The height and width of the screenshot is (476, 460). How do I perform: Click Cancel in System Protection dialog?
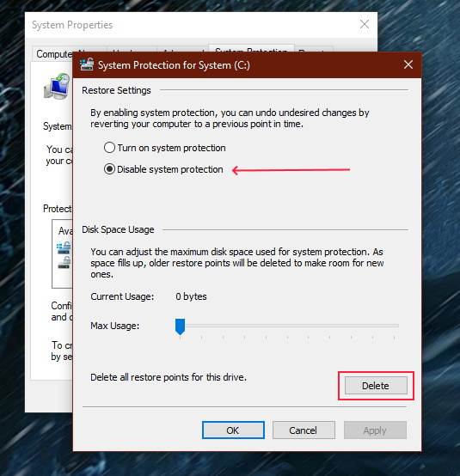(304, 430)
